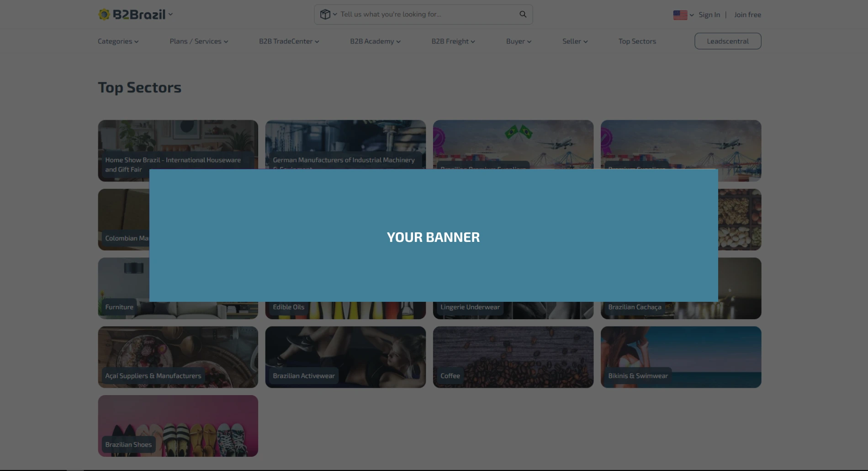Click the Leadscentral button
The height and width of the screenshot is (471, 868).
pyautogui.click(x=727, y=41)
